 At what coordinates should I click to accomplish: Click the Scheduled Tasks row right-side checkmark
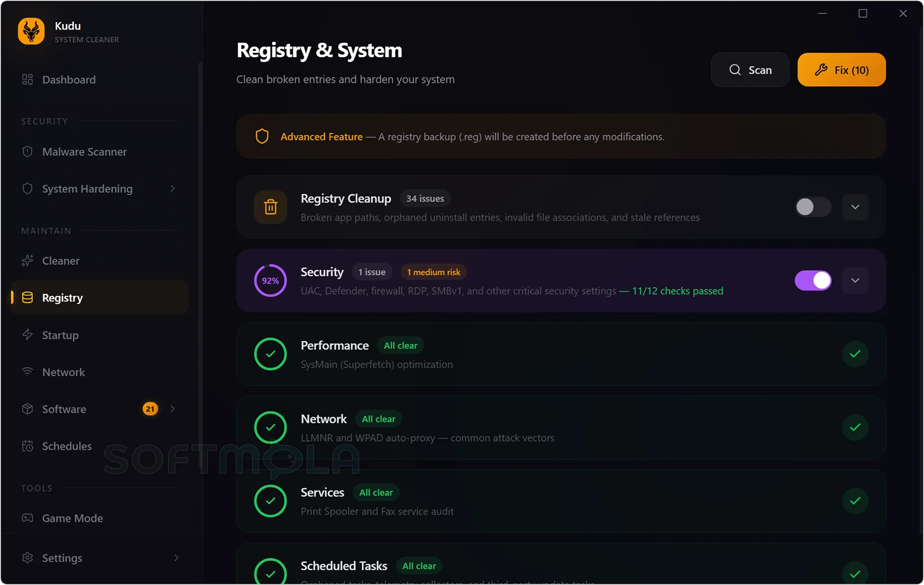pyautogui.click(x=855, y=573)
